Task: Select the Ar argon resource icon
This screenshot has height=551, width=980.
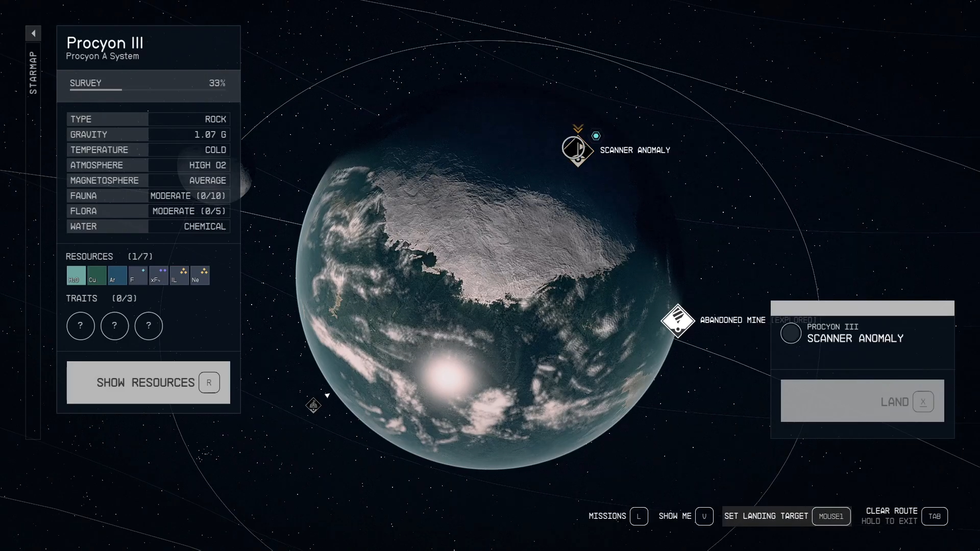Action: [x=116, y=275]
